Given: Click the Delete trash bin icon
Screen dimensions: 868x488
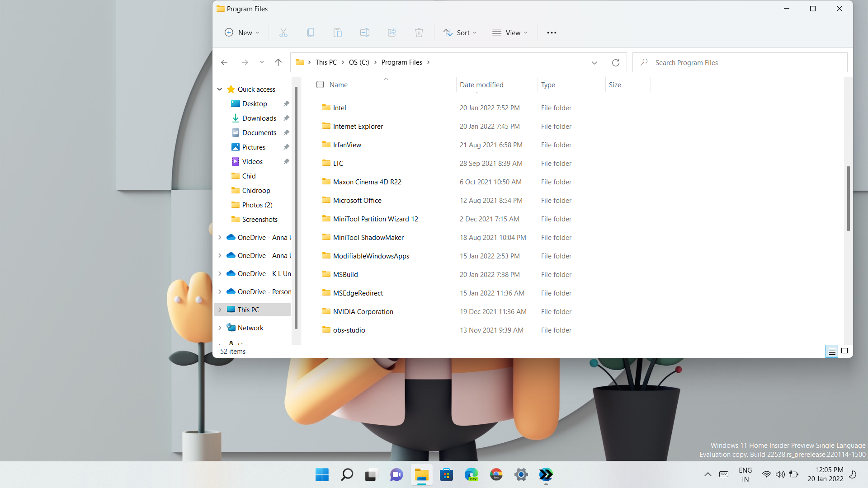Looking at the screenshot, I should (x=419, y=33).
